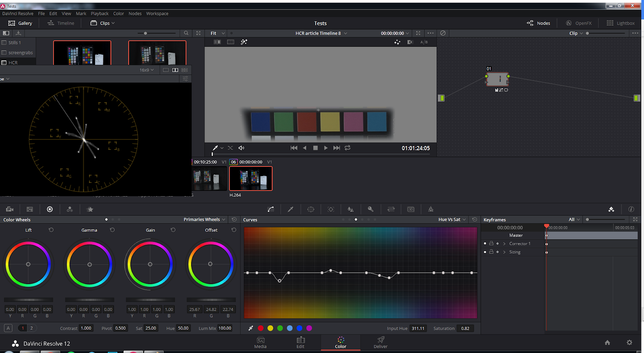Click the Blur palette icon
Viewport: 644px width, 353px height.
point(351,209)
